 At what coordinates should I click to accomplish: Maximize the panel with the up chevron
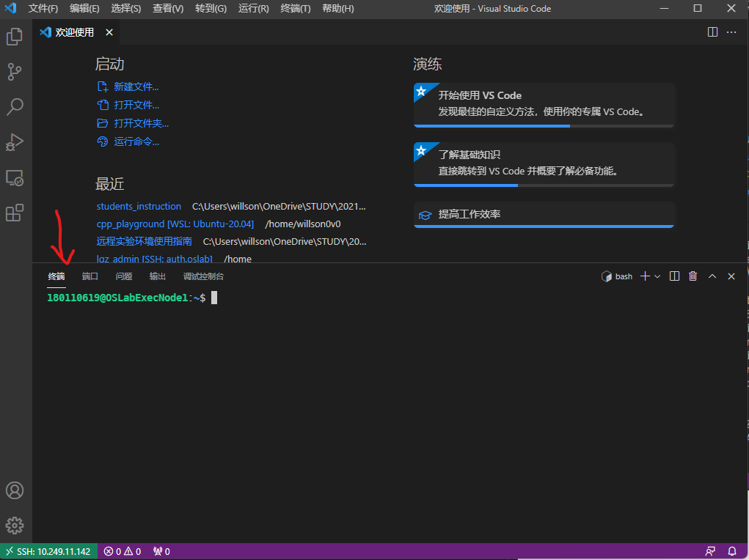click(x=712, y=276)
